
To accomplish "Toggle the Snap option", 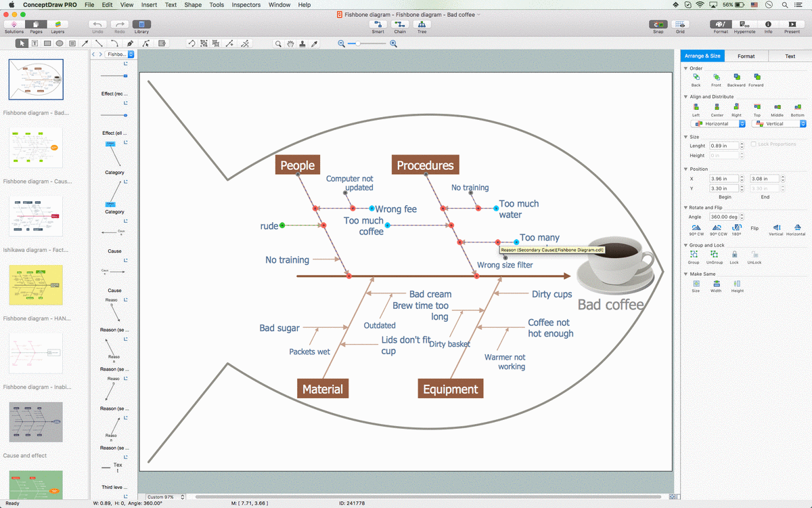I will pyautogui.click(x=658, y=24).
